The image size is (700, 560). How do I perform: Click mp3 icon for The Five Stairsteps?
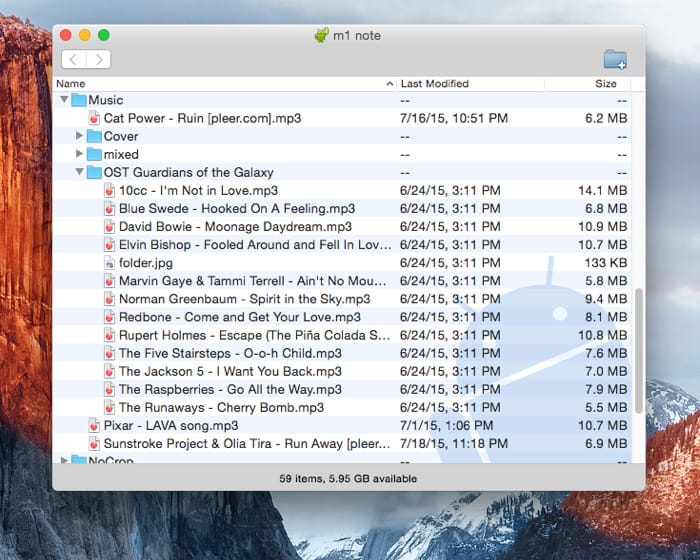(109, 353)
